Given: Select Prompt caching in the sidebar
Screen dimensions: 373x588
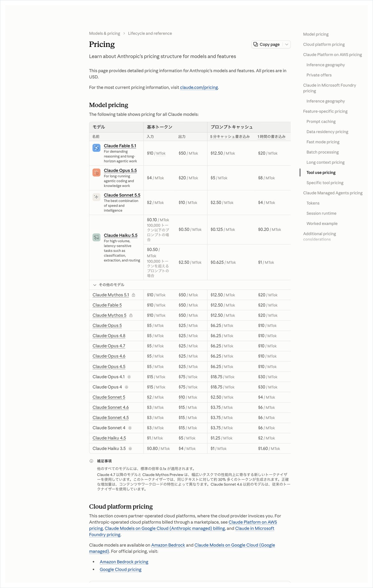Looking at the screenshot, I should click(321, 122).
